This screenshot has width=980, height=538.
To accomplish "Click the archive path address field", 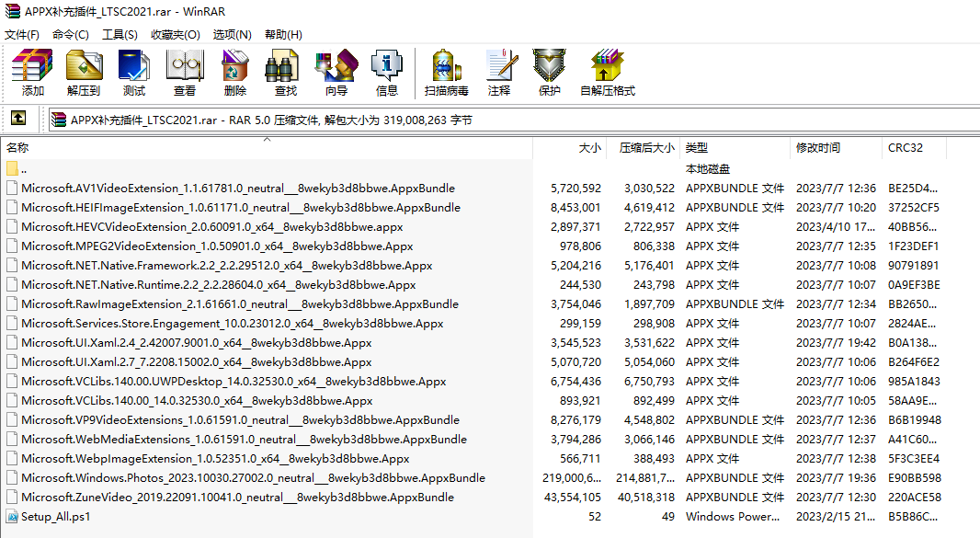I will click(514, 120).
